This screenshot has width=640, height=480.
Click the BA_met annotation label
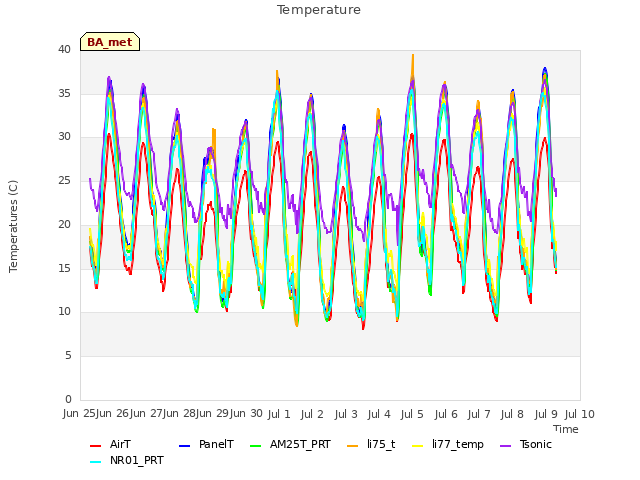pos(110,42)
